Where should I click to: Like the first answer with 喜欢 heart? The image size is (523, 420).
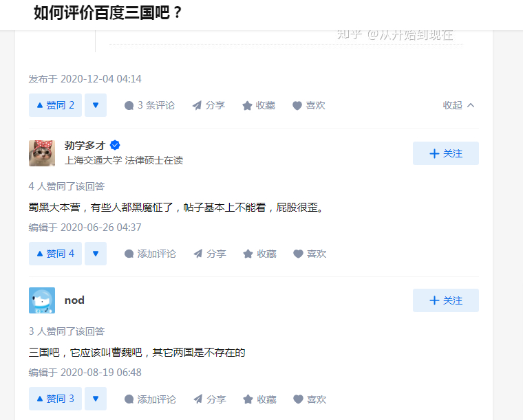pos(309,105)
